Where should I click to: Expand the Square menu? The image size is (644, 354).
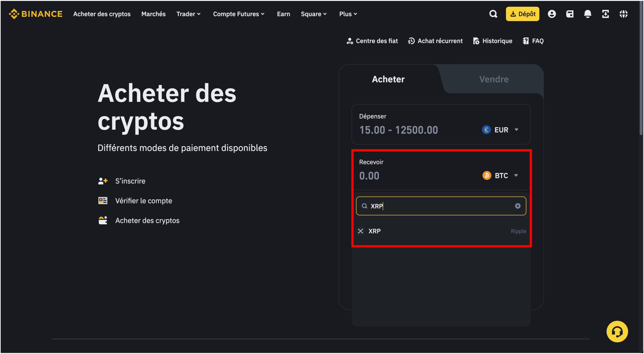pos(313,14)
